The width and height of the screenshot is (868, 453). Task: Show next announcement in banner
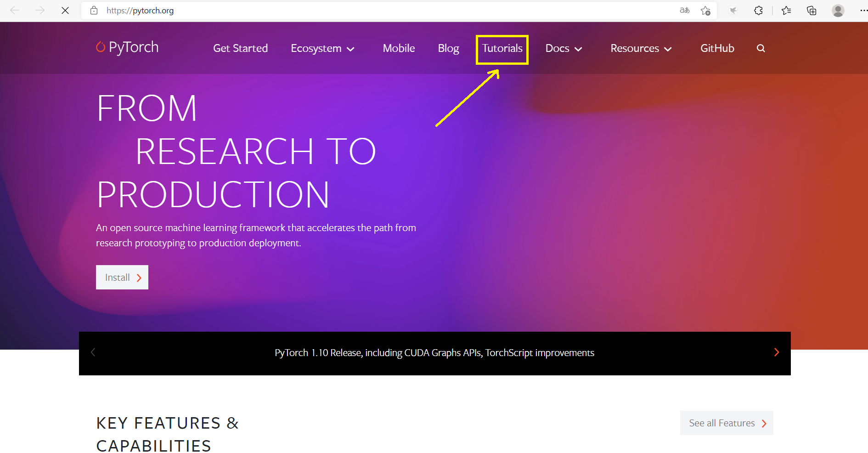(777, 352)
